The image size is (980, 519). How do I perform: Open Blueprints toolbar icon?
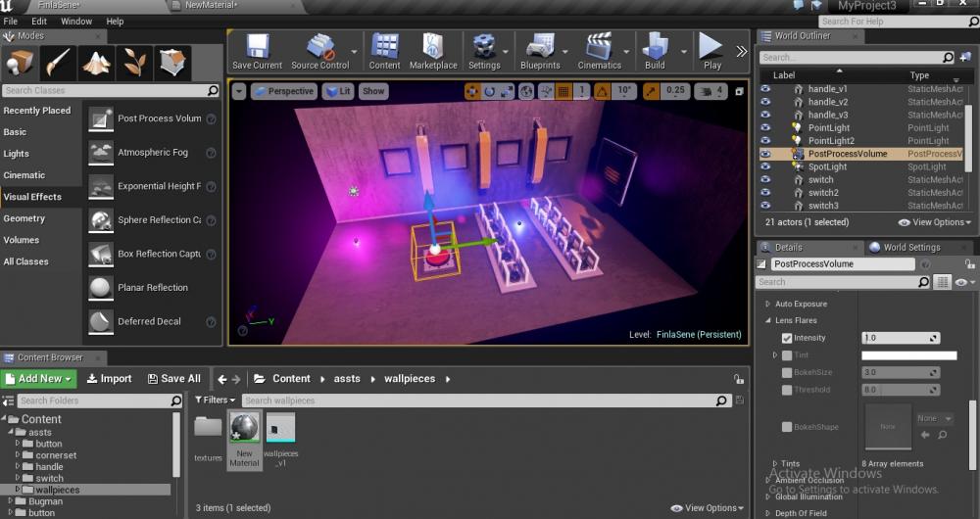pyautogui.click(x=540, y=51)
